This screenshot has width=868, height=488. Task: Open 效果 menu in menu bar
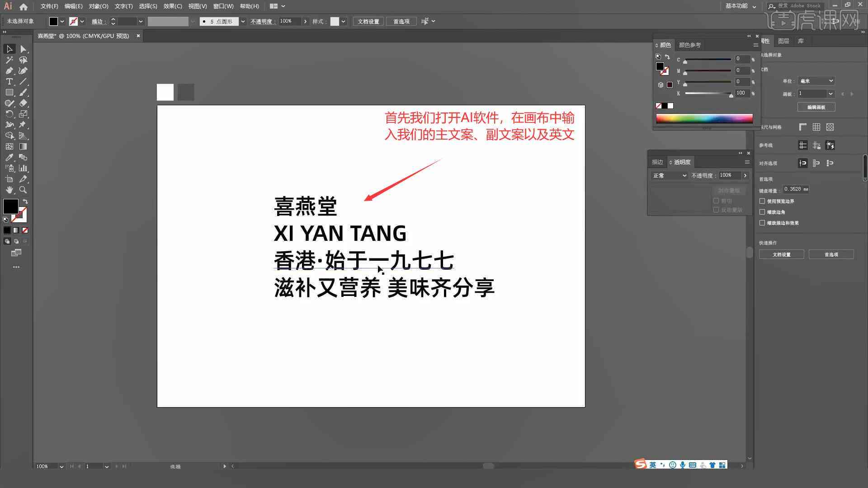[x=170, y=6]
